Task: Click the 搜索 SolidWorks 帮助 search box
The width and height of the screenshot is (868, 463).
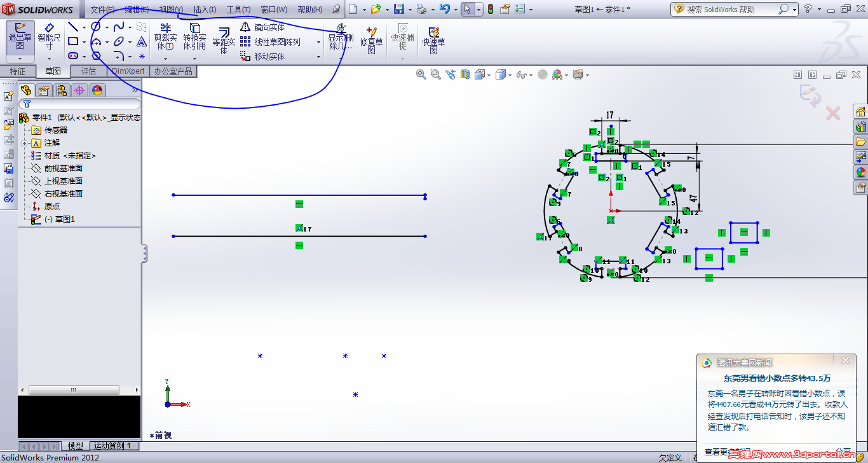Action: coord(731,10)
